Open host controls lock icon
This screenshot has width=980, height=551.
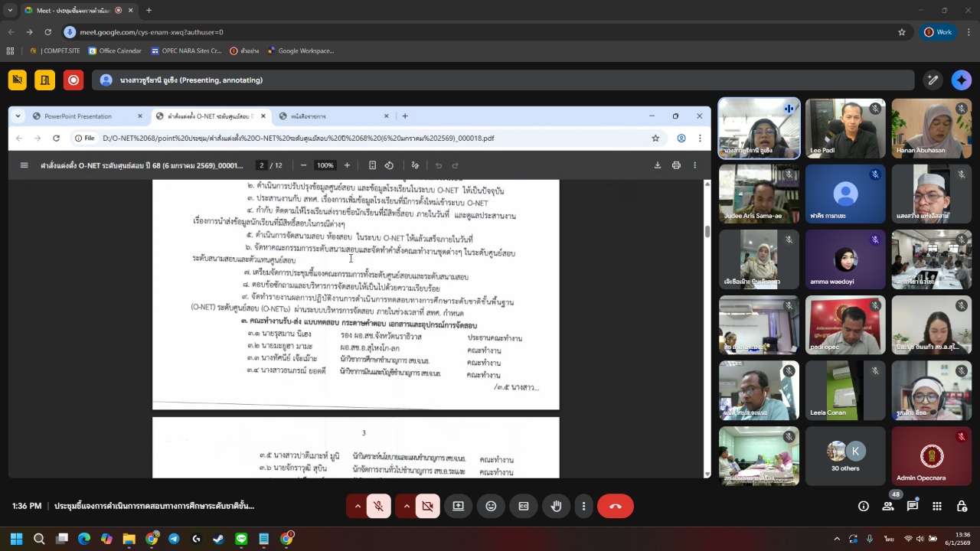point(961,506)
